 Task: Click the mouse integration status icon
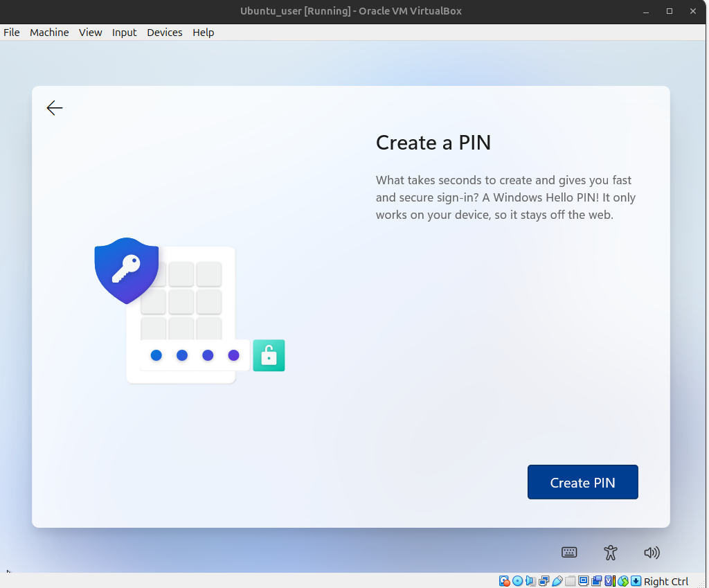(x=623, y=581)
